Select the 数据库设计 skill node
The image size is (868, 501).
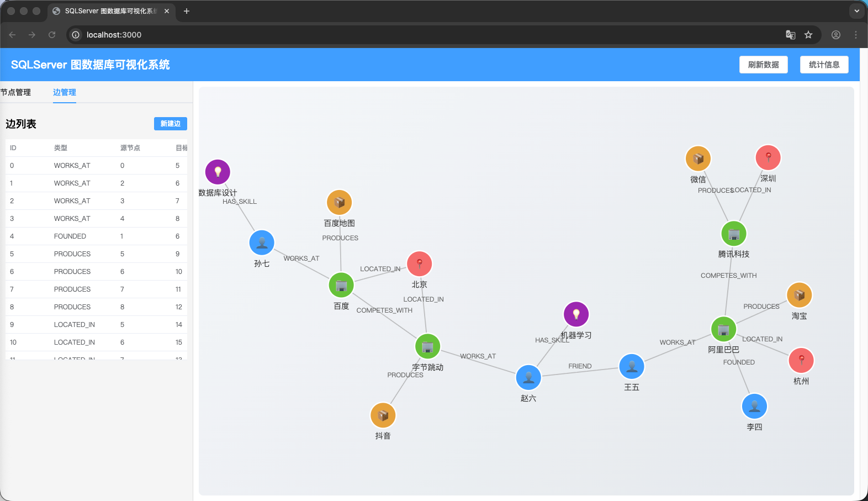pos(218,172)
